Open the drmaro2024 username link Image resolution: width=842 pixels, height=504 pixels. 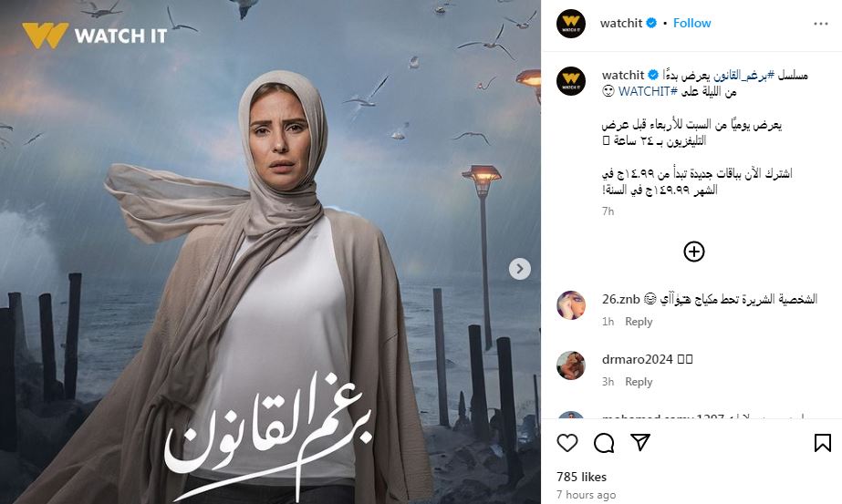[637, 359]
